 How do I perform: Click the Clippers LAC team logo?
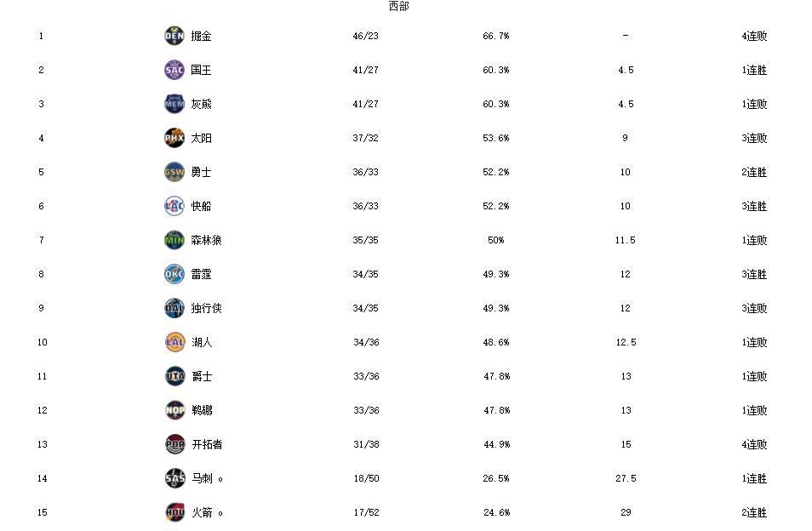pos(174,206)
